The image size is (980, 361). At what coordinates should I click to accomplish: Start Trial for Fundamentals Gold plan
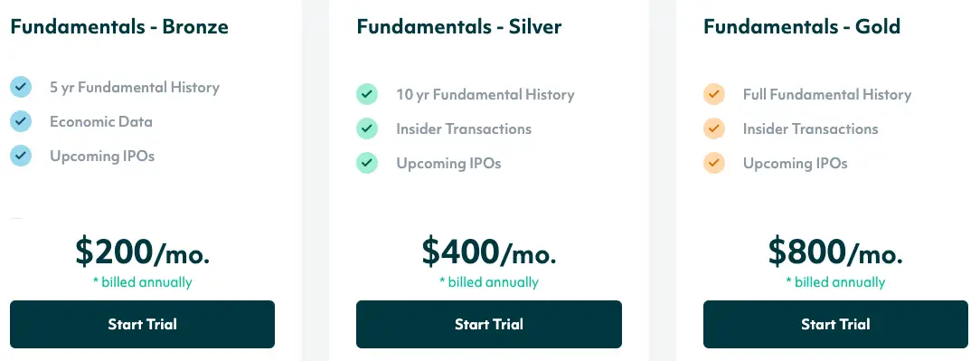tap(835, 324)
